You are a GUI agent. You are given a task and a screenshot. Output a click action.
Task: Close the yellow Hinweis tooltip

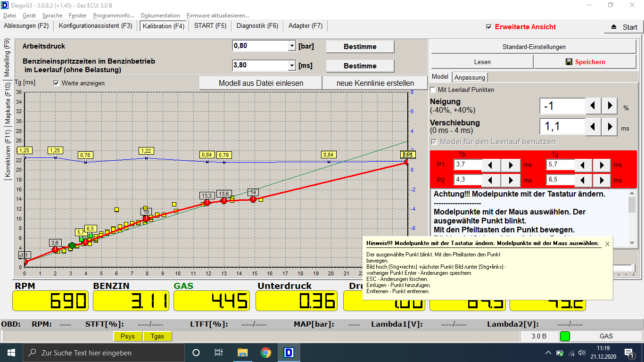[607, 244]
